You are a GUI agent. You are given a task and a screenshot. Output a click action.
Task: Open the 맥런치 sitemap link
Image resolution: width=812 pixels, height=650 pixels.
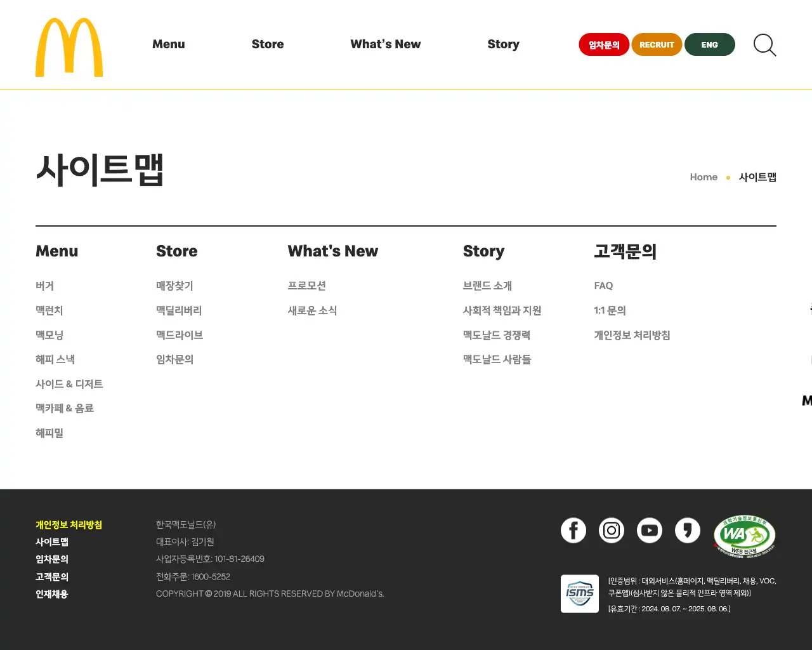coord(49,310)
